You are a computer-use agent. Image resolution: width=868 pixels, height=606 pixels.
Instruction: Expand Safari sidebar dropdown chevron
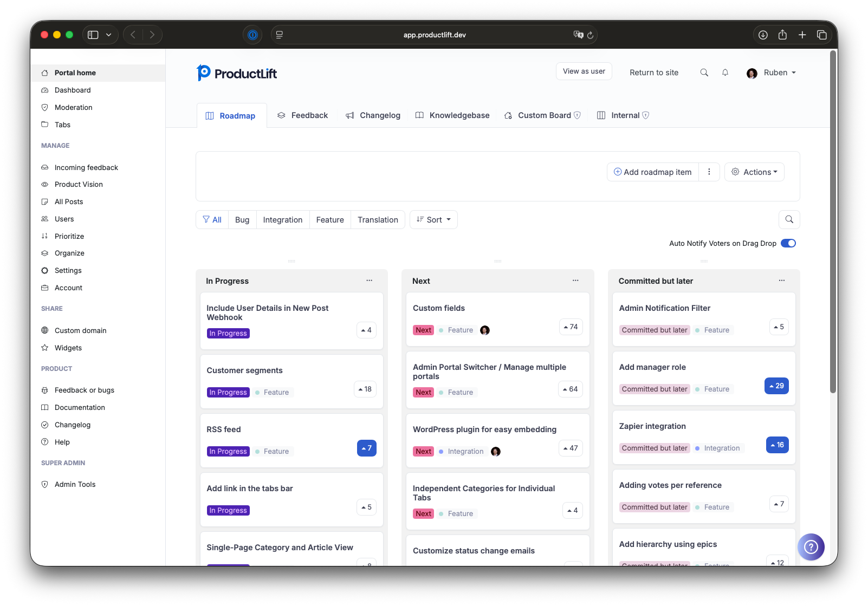(x=108, y=35)
